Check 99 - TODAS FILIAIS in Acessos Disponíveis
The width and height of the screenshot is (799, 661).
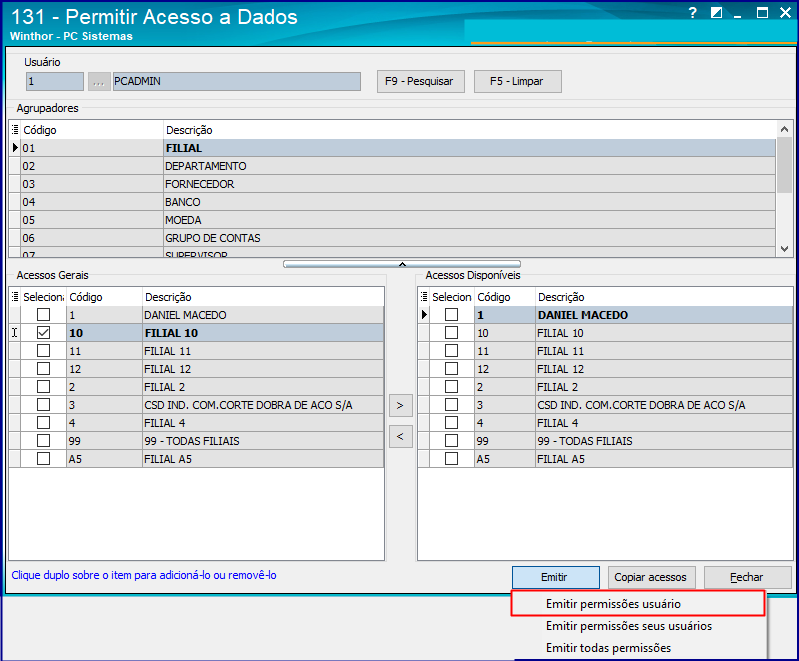pos(451,441)
